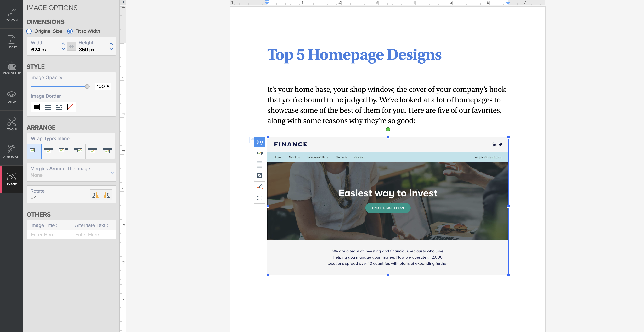Click the crop image icon
Viewport: 644px width, 332px height.
259,175
